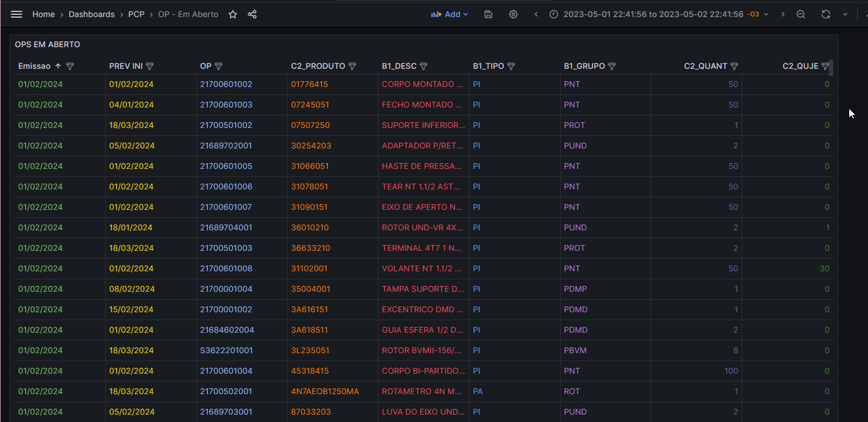Viewport: 868px width, 422px height.
Task: Sort by B1_DESC column header
Action: (399, 66)
